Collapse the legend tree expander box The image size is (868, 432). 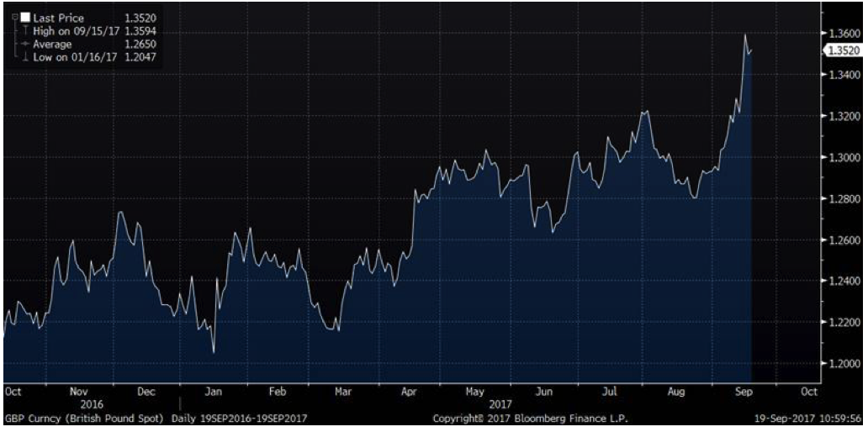click(x=16, y=17)
